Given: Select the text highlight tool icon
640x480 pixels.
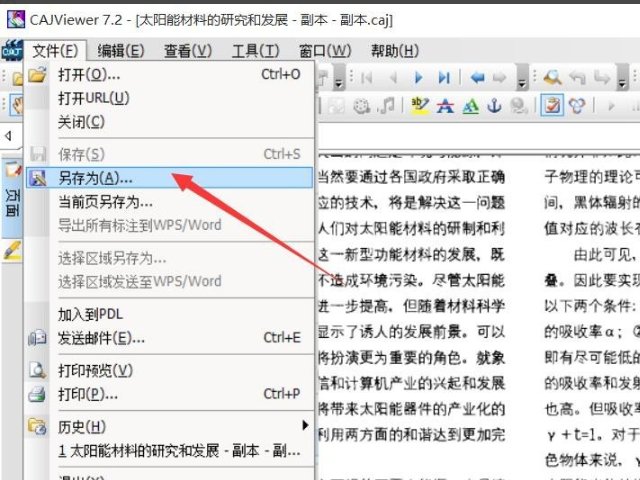Looking at the screenshot, I should (x=420, y=106).
